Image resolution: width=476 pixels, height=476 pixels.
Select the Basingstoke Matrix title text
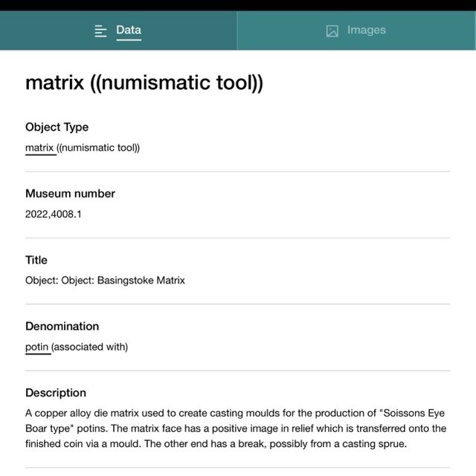pyautogui.click(x=141, y=280)
